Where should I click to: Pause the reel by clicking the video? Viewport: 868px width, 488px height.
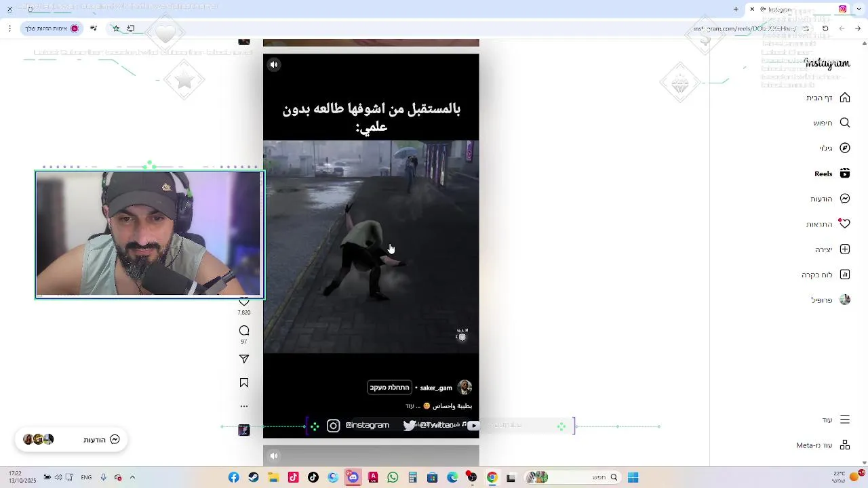tap(371, 247)
